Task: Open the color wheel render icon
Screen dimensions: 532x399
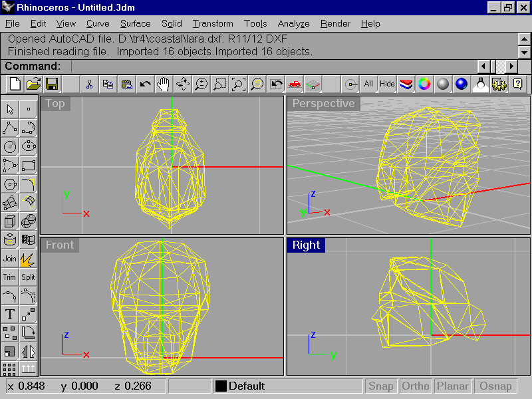Action: 424,84
